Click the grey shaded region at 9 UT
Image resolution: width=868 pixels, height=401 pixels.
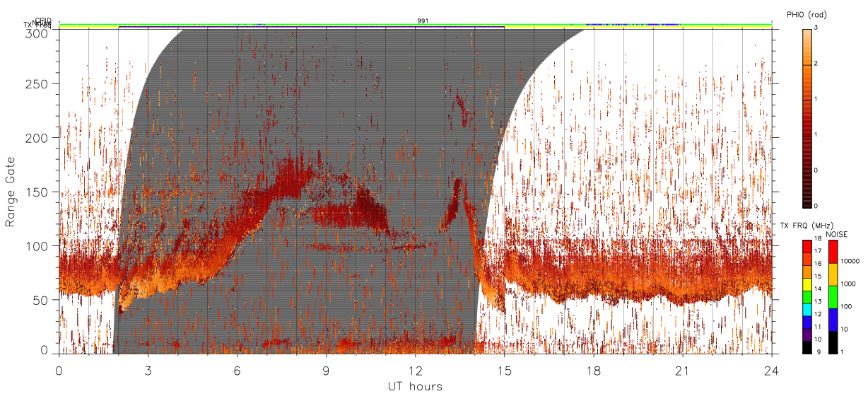pos(326,191)
